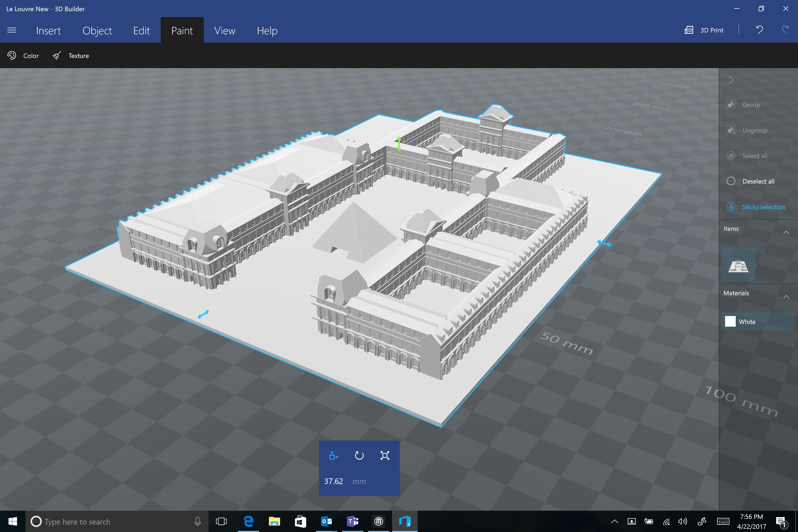Click the Undo arrow icon
Viewport: 798px width, 532px height.
coord(760,30)
